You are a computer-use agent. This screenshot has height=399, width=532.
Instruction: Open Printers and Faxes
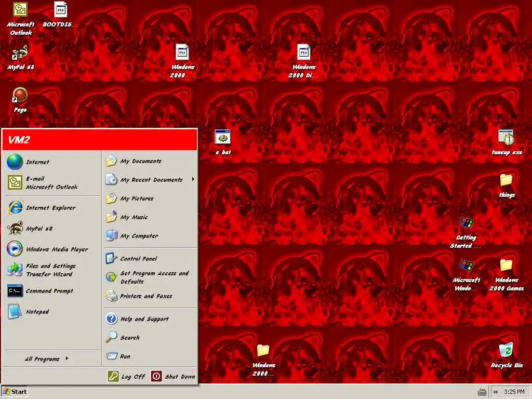(x=150, y=296)
